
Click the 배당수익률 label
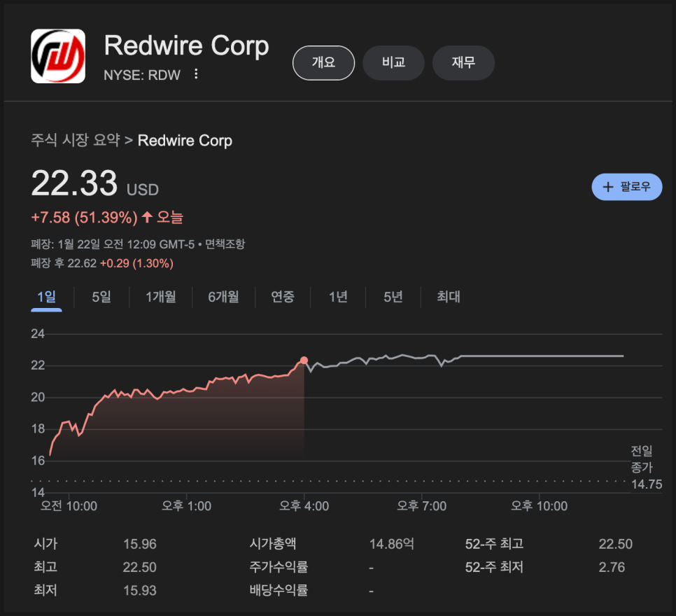pyautogui.click(x=279, y=591)
